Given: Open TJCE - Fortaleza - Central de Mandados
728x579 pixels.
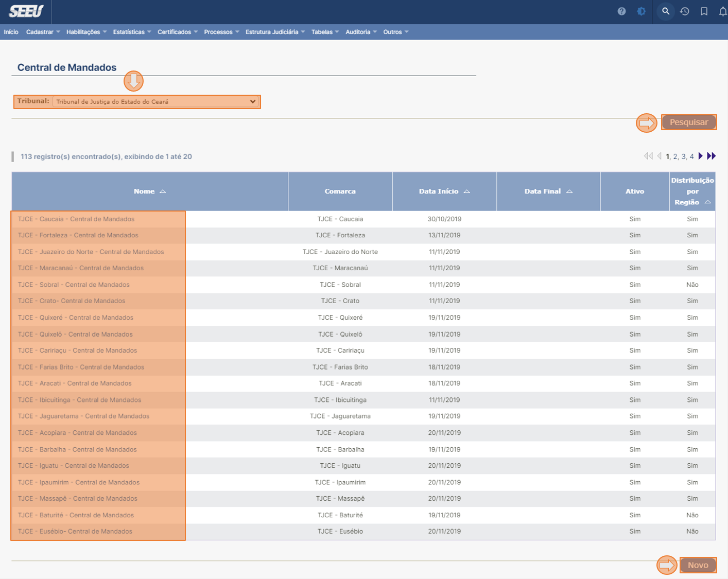Looking at the screenshot, I should click(x=78, y=235).
